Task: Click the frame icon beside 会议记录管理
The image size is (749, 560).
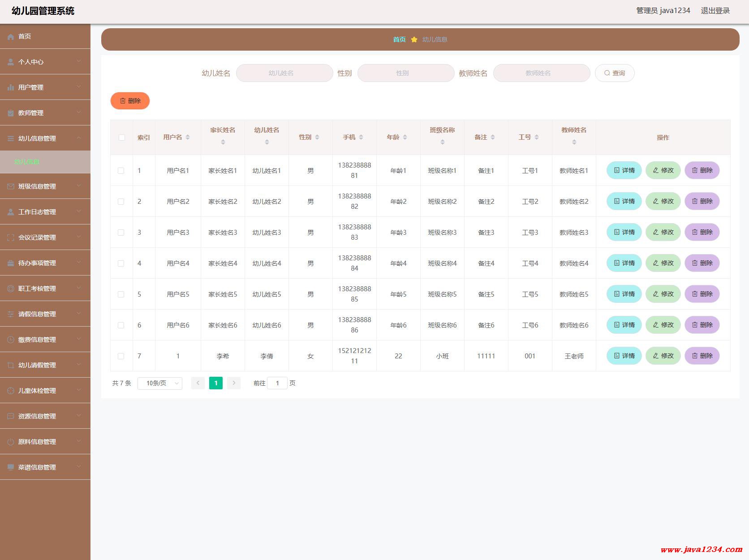Action: 11,238
